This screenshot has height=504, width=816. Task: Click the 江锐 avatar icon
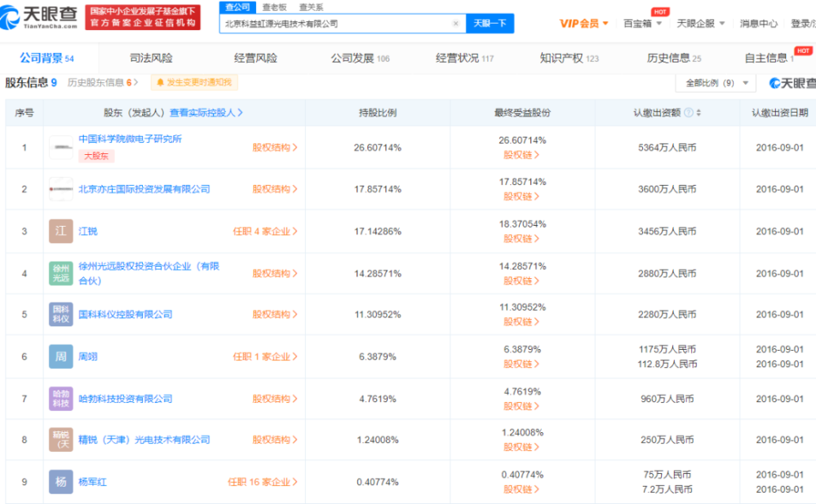click(61, 232)
